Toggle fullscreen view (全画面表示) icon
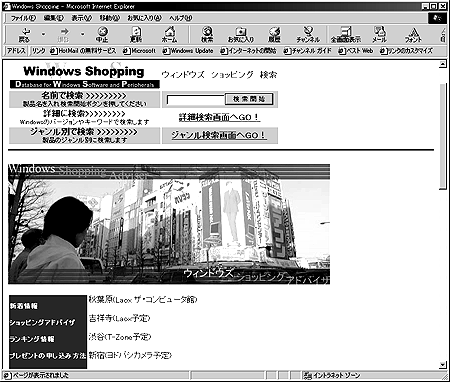 pos(346,35)
